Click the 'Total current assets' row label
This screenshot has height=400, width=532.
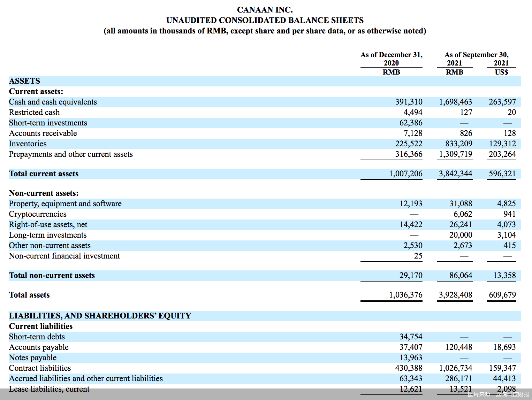click(44, 174)
